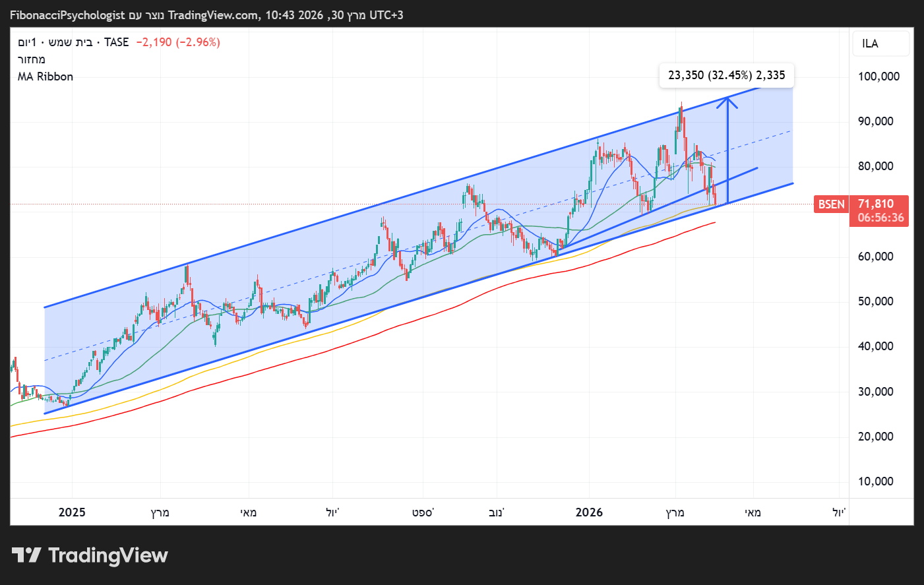Screen dimensions: 924x585
Task: Click the red BSEN symbol tag
Action: pyautogui.click(x=832, y=204)
